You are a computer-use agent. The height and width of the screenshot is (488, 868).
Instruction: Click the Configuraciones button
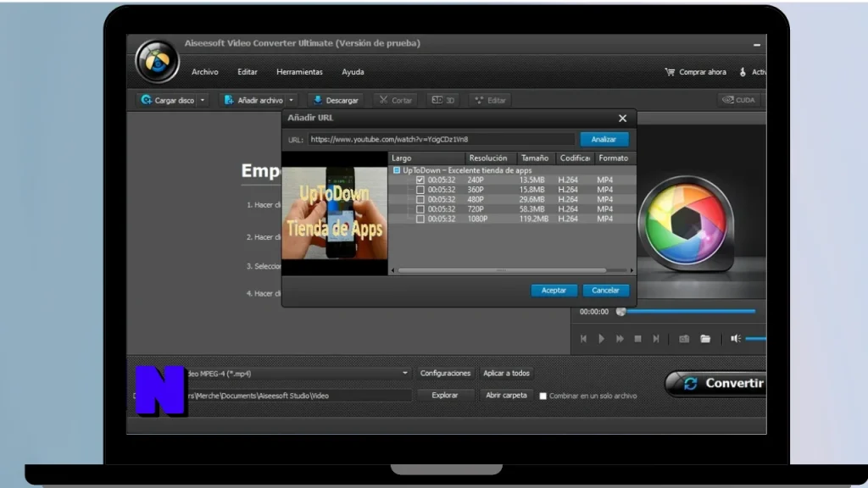445,374
